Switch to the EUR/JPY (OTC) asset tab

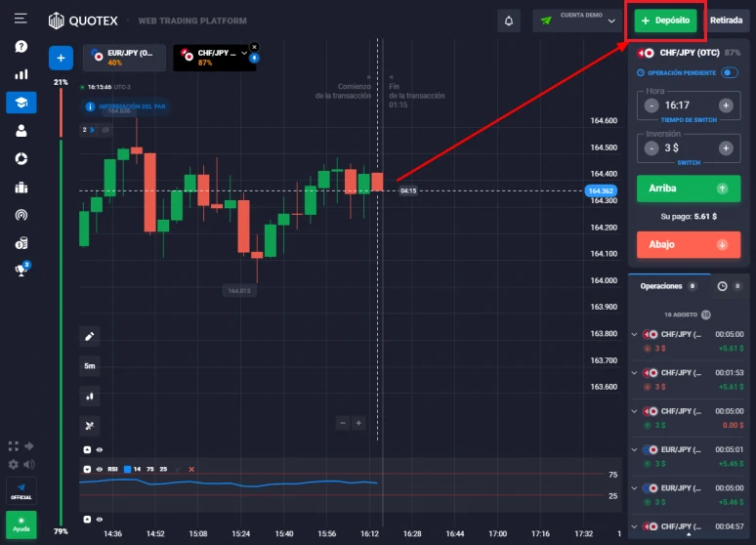[x=124, y=58]
